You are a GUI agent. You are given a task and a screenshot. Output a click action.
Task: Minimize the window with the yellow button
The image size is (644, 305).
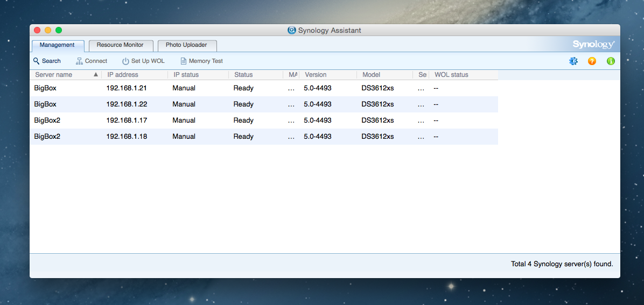point(48,30)
